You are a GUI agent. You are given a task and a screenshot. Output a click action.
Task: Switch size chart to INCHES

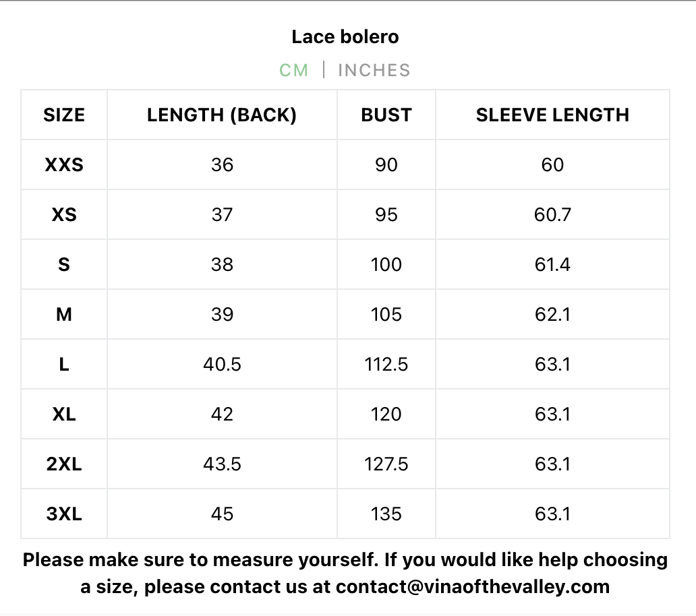click(x=374, y=70)
